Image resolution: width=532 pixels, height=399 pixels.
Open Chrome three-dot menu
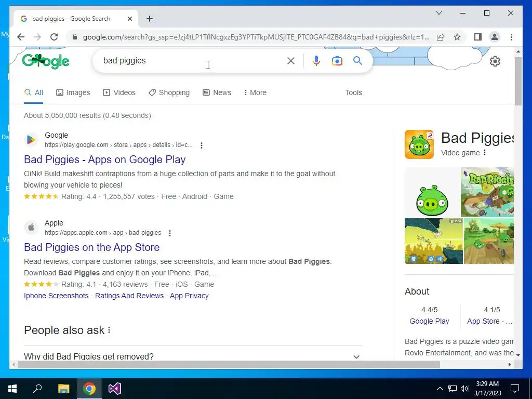pos(511,37)
